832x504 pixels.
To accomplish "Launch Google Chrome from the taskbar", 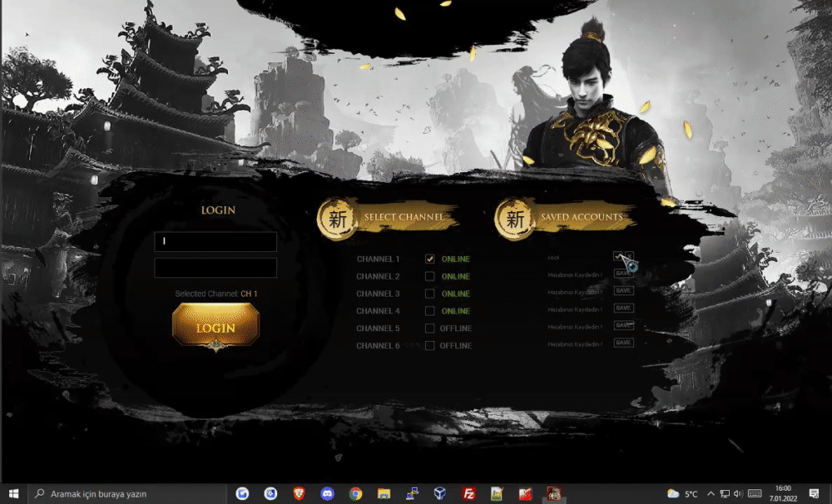I will click(355, 493).
